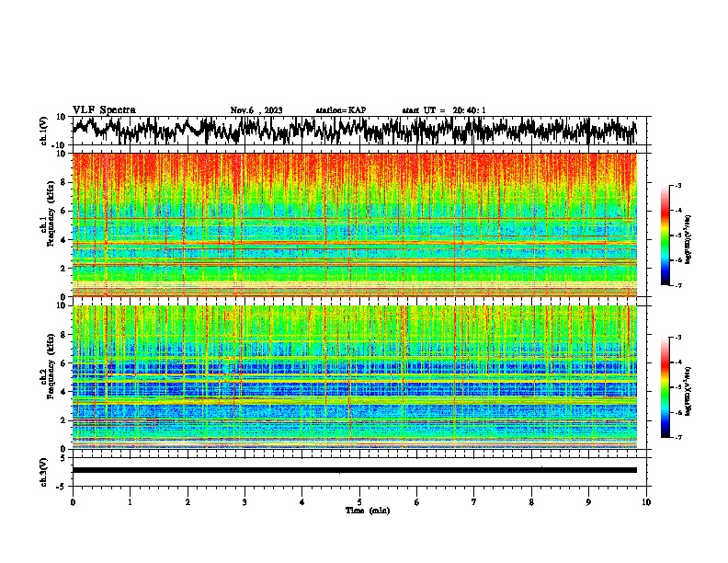Click the ch.1 "Frequency (kHz)" axis label
The width and height of the screenshot is (728, 563).
pos(51,213)
